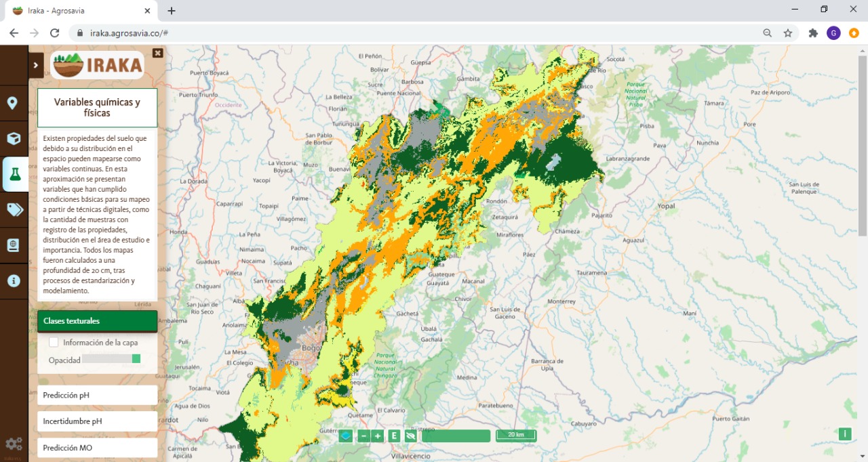Select the Predicción pH layer
This screenshot has height=462, width=868.
[x=97, y=395]
